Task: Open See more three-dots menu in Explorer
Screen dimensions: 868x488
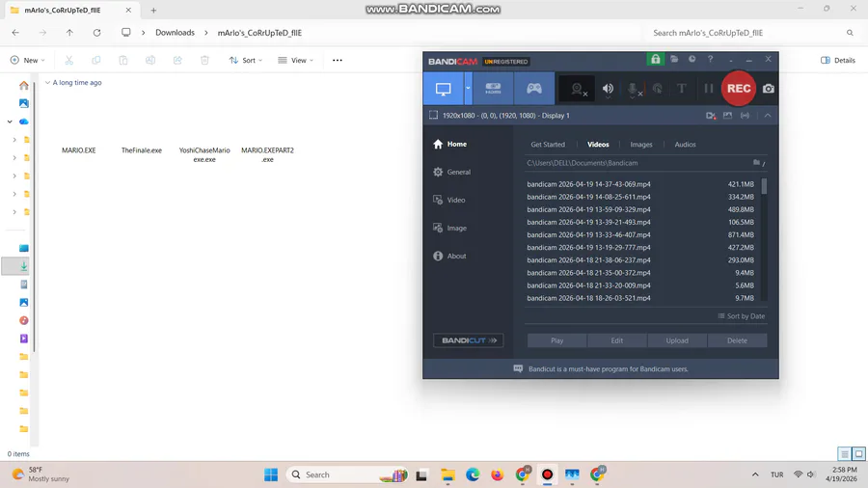Action: click(338, 61)
